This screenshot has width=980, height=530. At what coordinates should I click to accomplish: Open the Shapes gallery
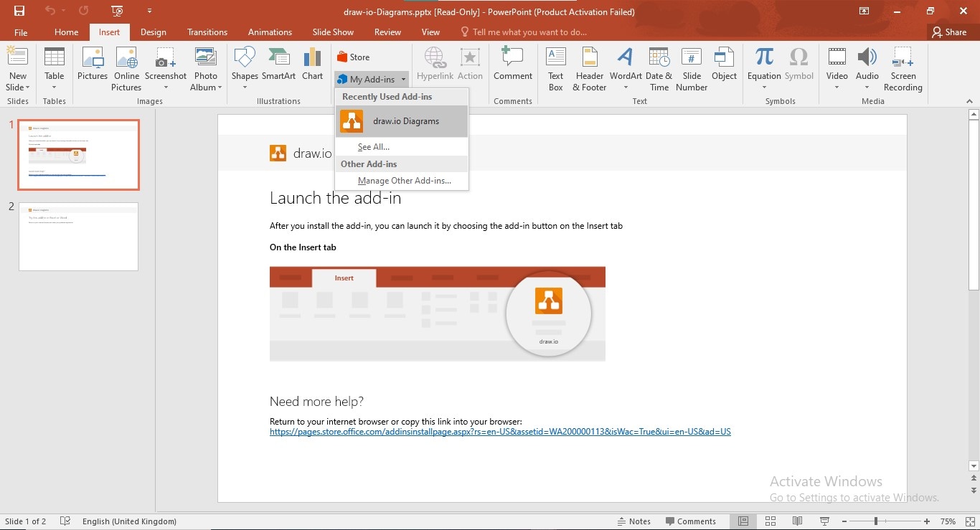(x=245, y=69)
